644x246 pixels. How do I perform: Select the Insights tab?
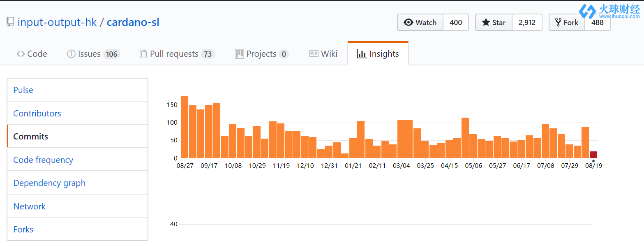tap(378, 53)
